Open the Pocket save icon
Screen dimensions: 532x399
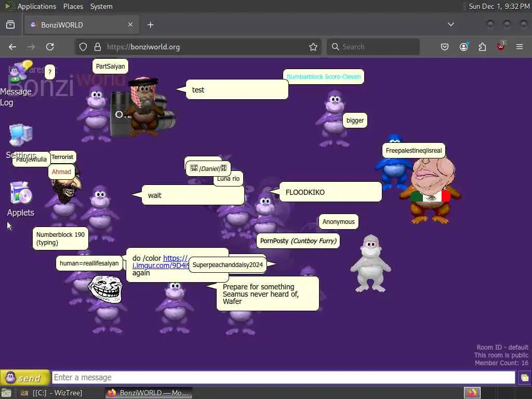click(x=445, y=47)
